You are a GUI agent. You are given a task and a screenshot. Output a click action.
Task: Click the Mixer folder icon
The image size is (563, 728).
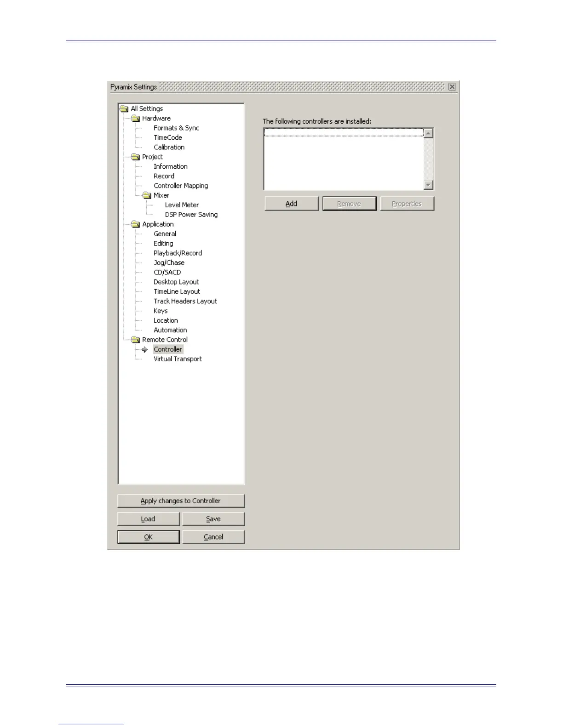coord(147,196)
